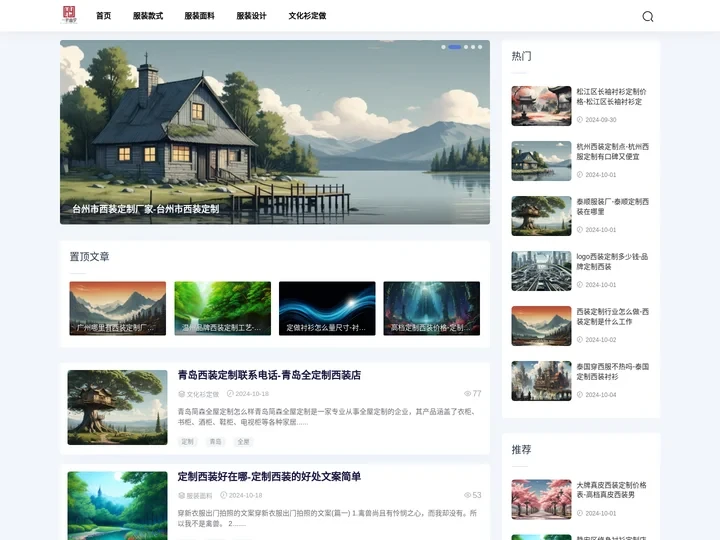Click the view count eye icon showing 53
Image resolution: width=720 pixels, height=540 pixels.
click(468, 495)
